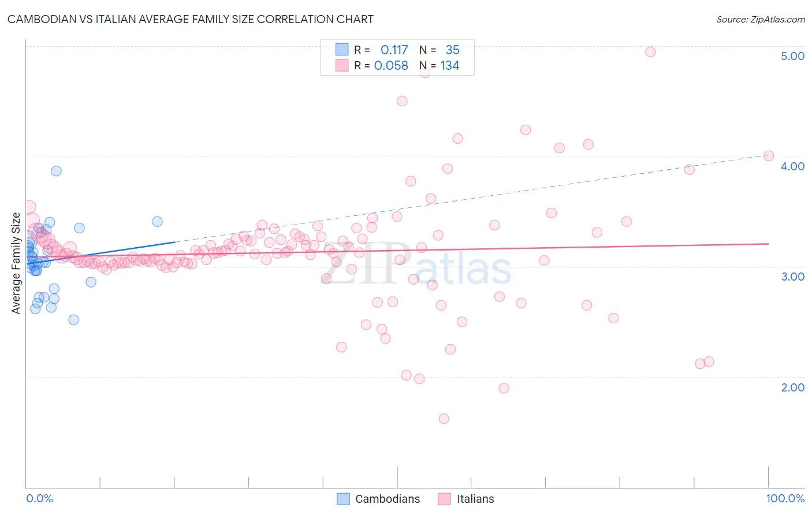Click the N = 134 value in legend
The height and width of the screenshot is (515, 812).
point(439,65)
